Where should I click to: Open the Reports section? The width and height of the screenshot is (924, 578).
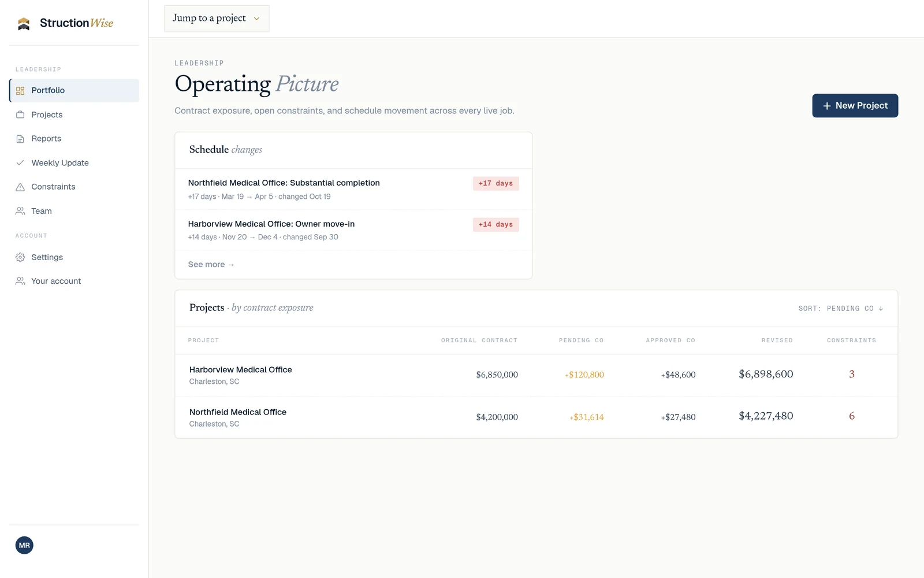(74, 139)
